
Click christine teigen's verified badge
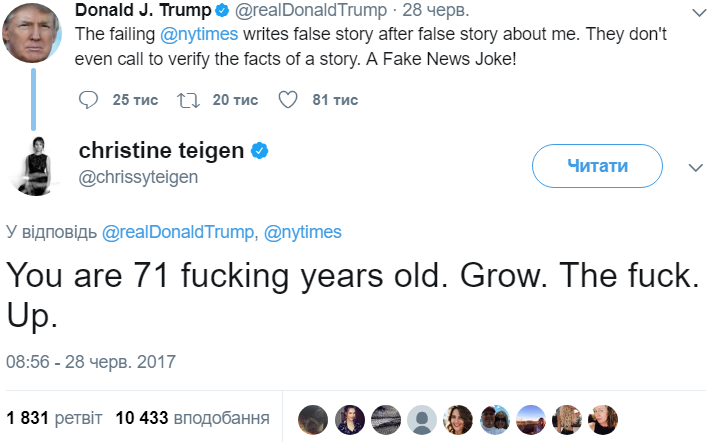(x=258, y=151)
